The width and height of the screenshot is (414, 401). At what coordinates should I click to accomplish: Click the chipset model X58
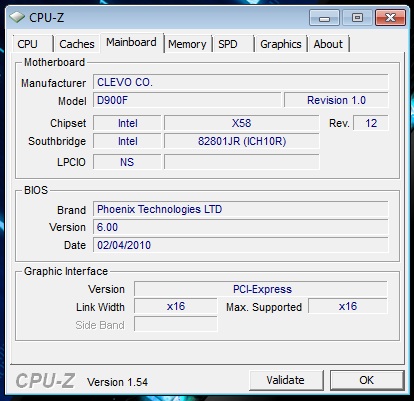pos(242,123)
